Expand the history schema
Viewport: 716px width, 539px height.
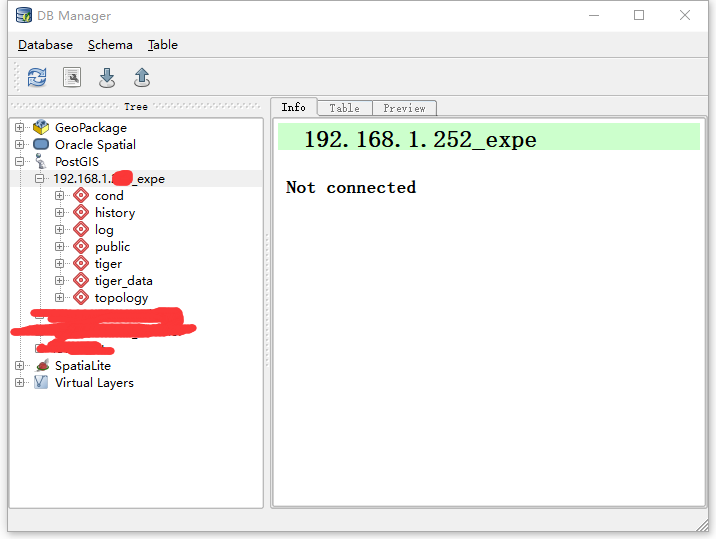(59, 212)
